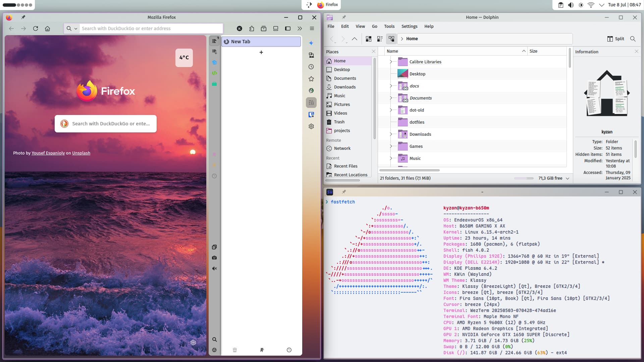This screenshot has width=644, height=362.
Task: Click Dolphin search magnifier icon
Action: 633,39
